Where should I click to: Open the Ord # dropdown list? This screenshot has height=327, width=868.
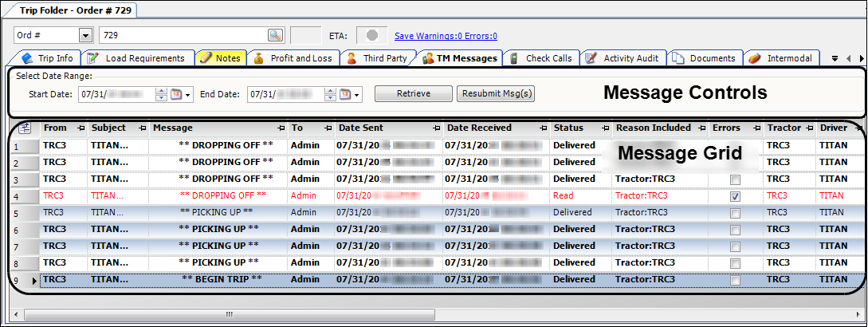[x=85, y=35]
